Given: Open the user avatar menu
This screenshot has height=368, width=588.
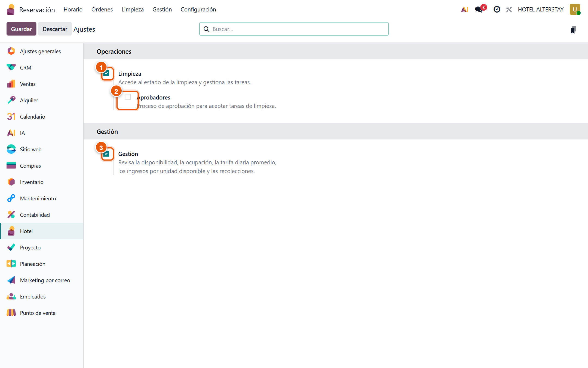Looking at the screenshot, I should tap(575, 10).
